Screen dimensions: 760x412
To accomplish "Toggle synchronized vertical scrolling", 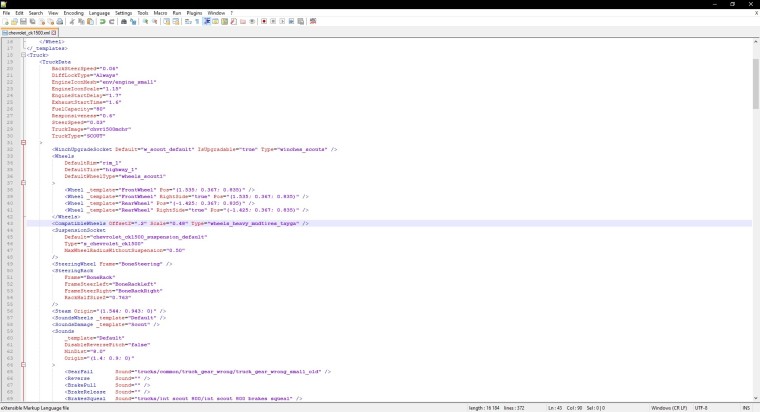I will [167, 21].
